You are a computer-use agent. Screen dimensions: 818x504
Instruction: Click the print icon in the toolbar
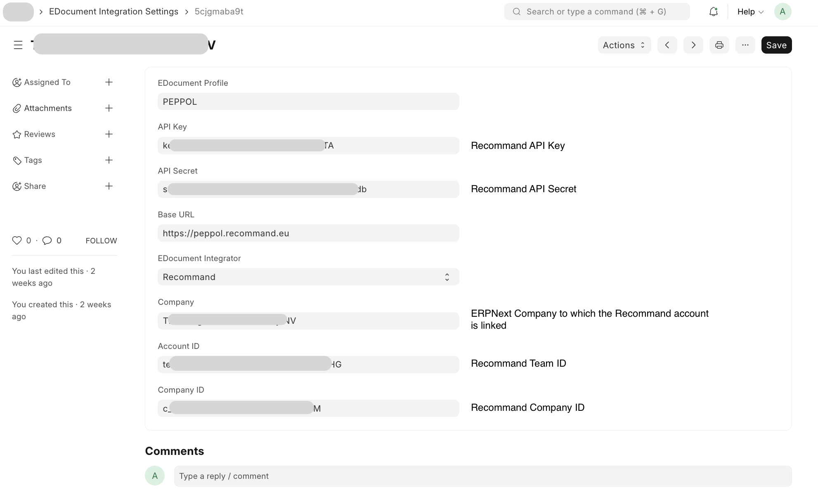point(719,45)
